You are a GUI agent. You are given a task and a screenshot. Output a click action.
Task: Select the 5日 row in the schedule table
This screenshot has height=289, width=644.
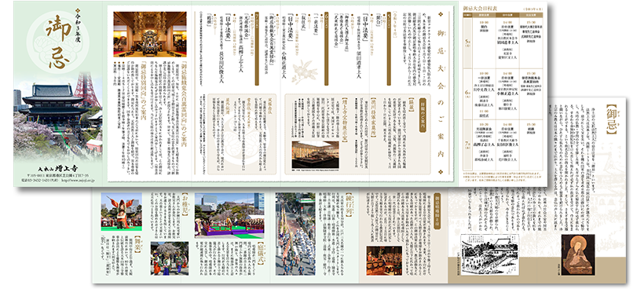coord(503,43)
